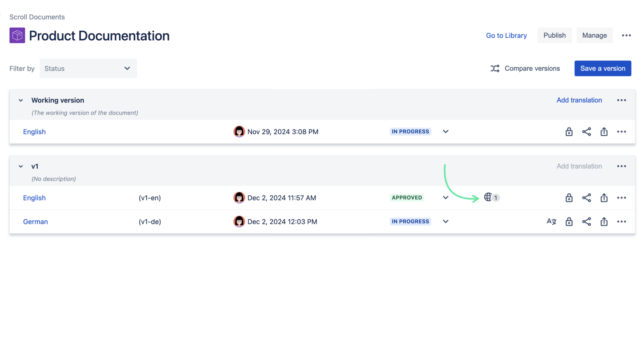Open the German v1-de document link
Image resolution: width=644 pixels, height=340 pixels.
click(x=36, y=221)
